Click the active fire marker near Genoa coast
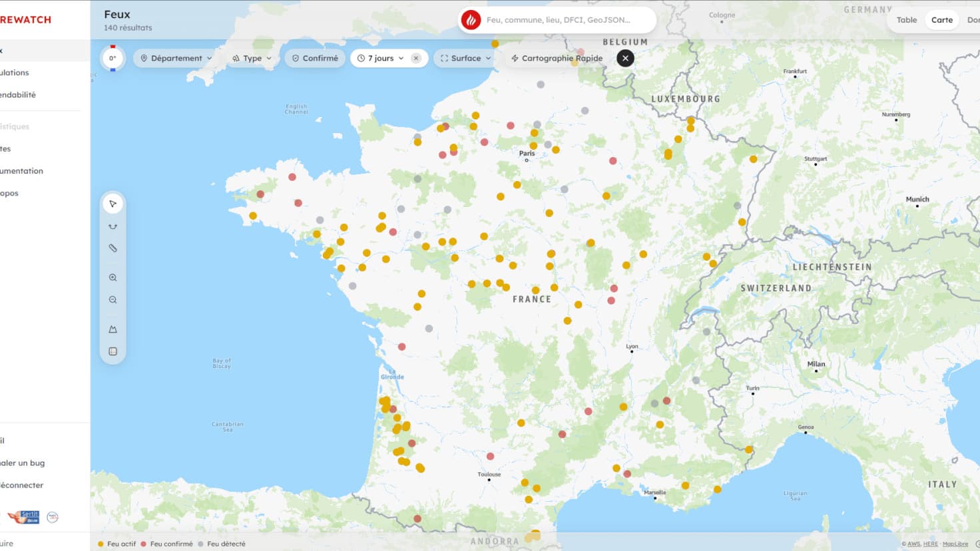Screen dimensions: 980x551 pos(749,450)
